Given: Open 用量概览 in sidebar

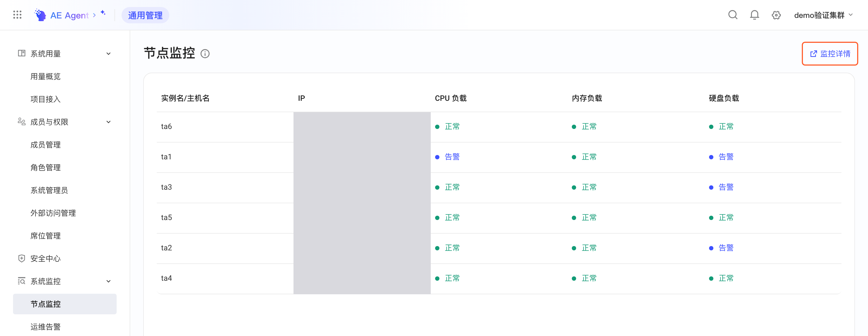Looking at the screenshot, I should tap(46, 76).
